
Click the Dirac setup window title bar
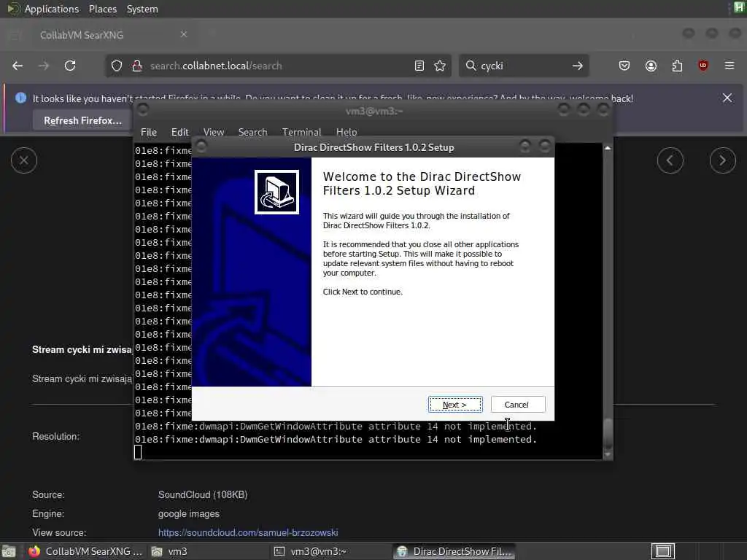(373, 147)
